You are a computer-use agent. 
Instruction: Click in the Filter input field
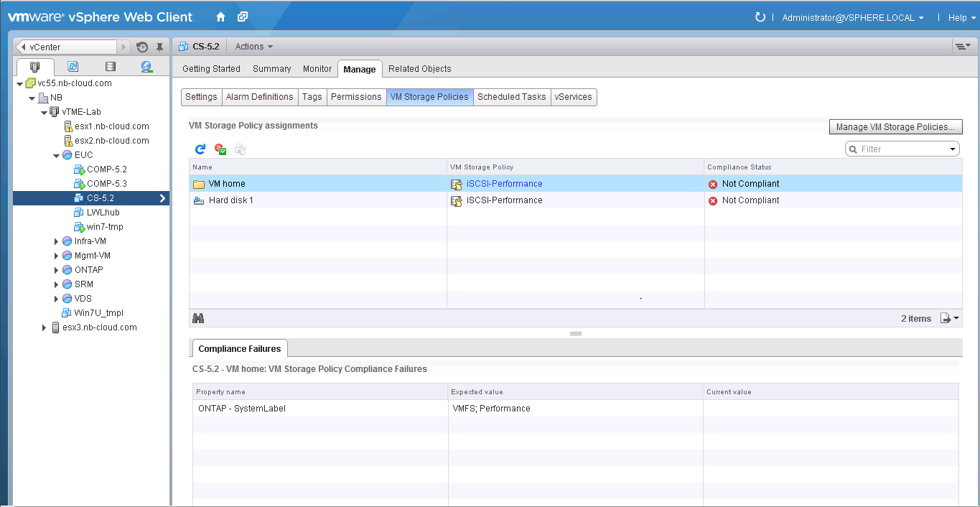(902, 149)
